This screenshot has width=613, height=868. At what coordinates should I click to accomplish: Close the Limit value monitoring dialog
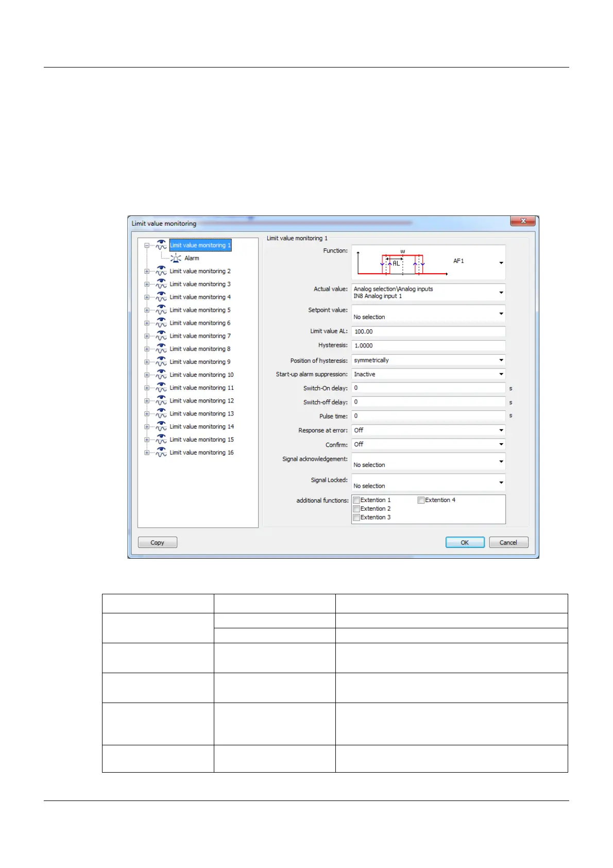point(523,221)
